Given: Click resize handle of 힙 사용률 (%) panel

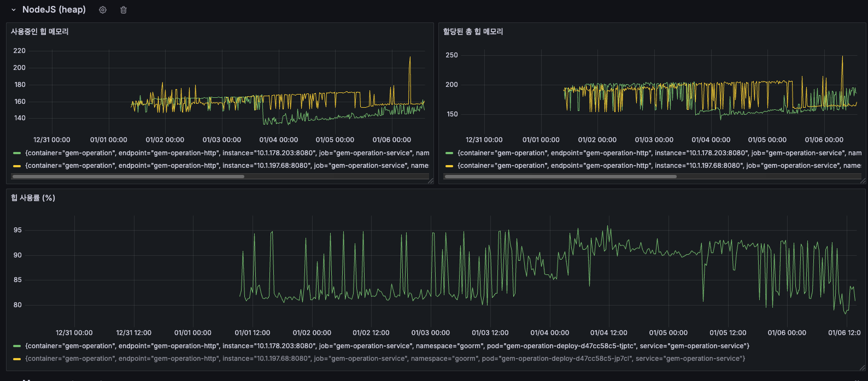Looking at the screenshot, I should pyautogui.click(x=863, y=368).
